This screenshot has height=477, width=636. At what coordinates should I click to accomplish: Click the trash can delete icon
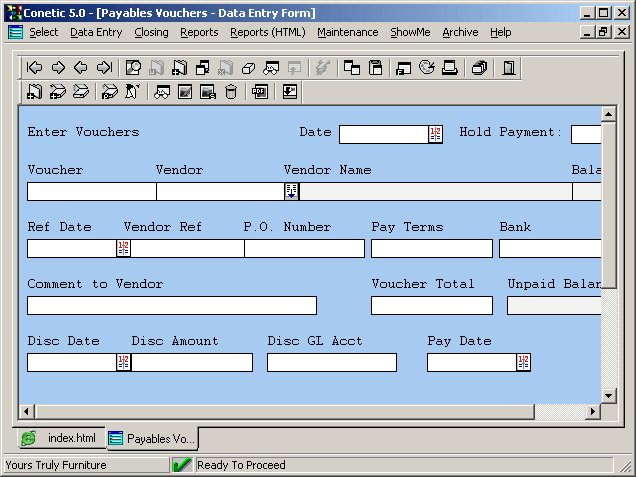(x=230, y=92)
